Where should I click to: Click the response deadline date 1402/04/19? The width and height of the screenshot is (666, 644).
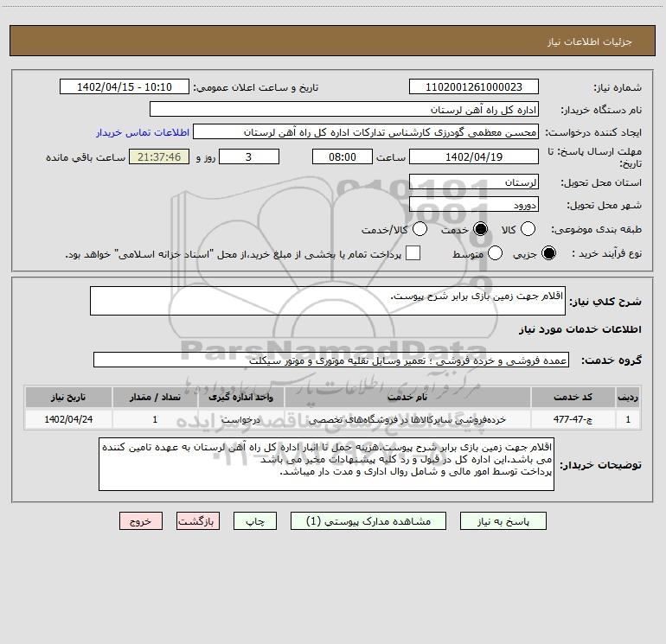[474, 156]
